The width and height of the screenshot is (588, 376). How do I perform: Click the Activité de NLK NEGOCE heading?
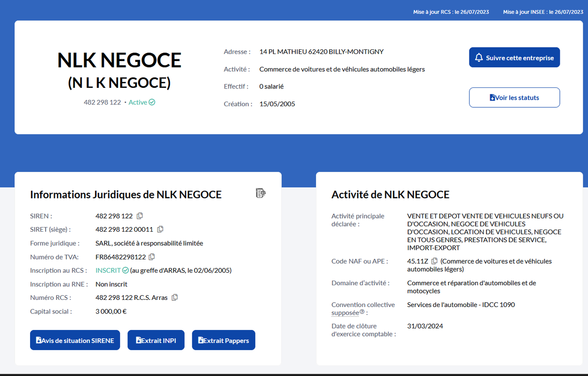click(x=390, y=195)
